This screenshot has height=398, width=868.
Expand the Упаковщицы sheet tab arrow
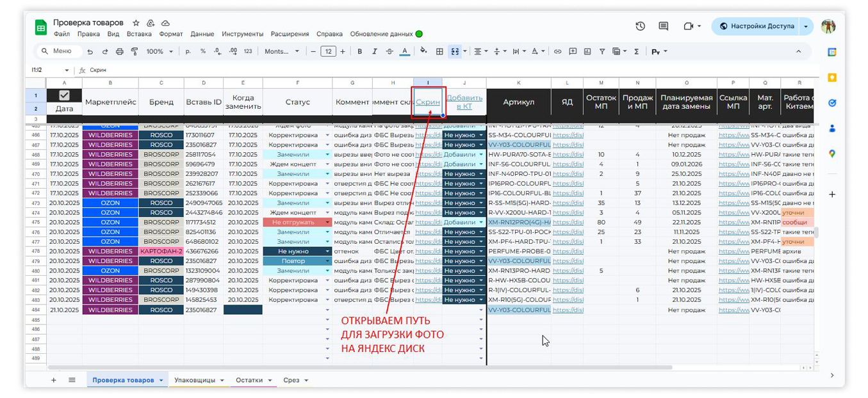(222, 380)
